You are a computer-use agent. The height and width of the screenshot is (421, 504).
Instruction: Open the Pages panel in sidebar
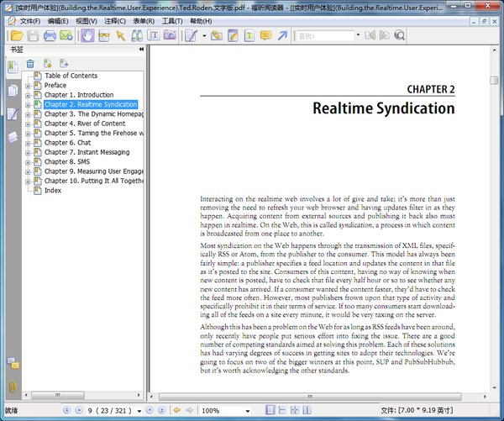click(13, 90)
